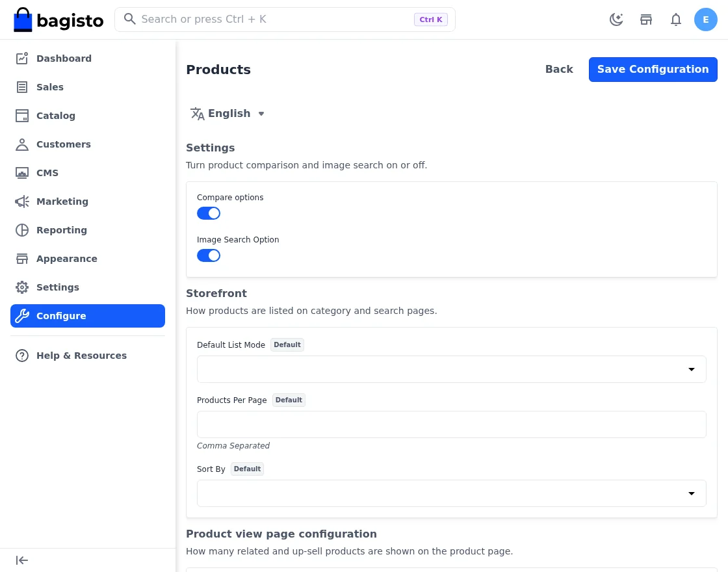Collapse sidebar using arrow icon
The image size is (728, 572).
pyautogui.click(x=22, y=560)
